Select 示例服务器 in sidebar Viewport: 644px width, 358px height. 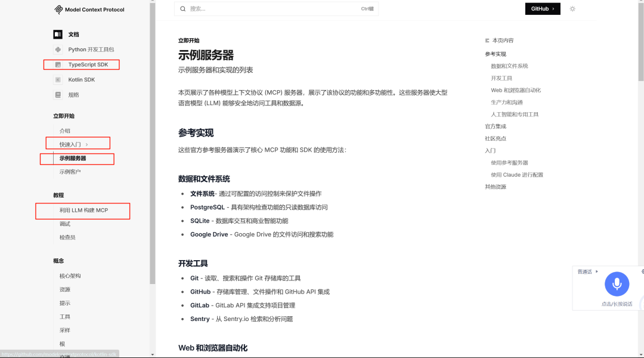[x=73, y=158]
